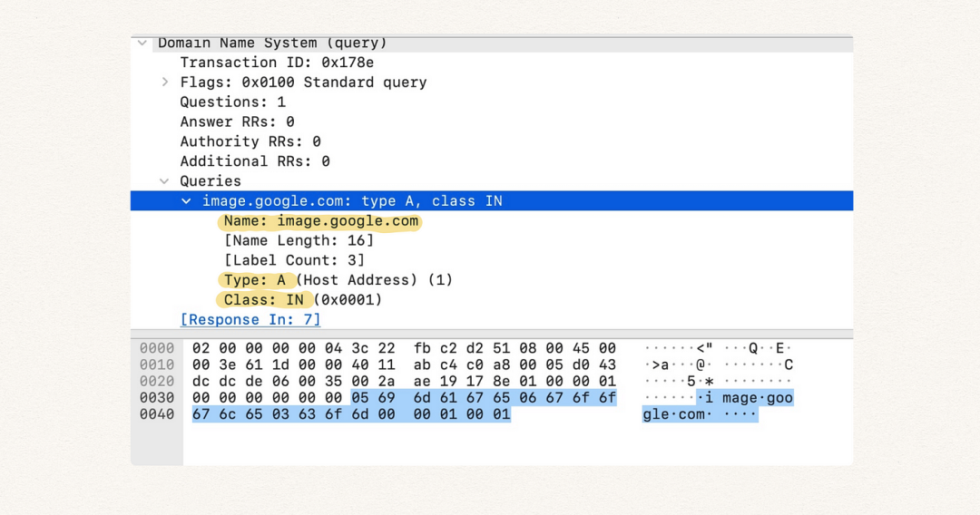Screen dimensions: 980x515
Task: Click hex offset 0030 in bytes pane
Action: 156,398
